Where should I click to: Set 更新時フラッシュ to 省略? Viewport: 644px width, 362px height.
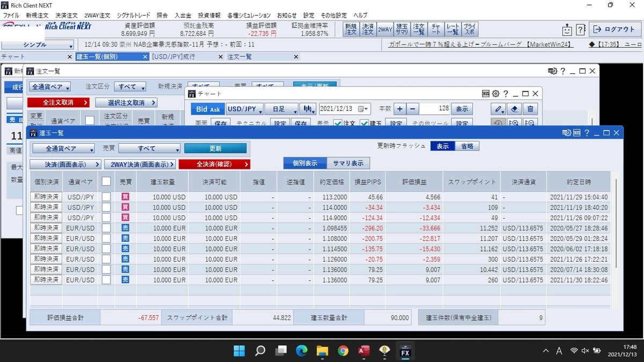(467, 146)
